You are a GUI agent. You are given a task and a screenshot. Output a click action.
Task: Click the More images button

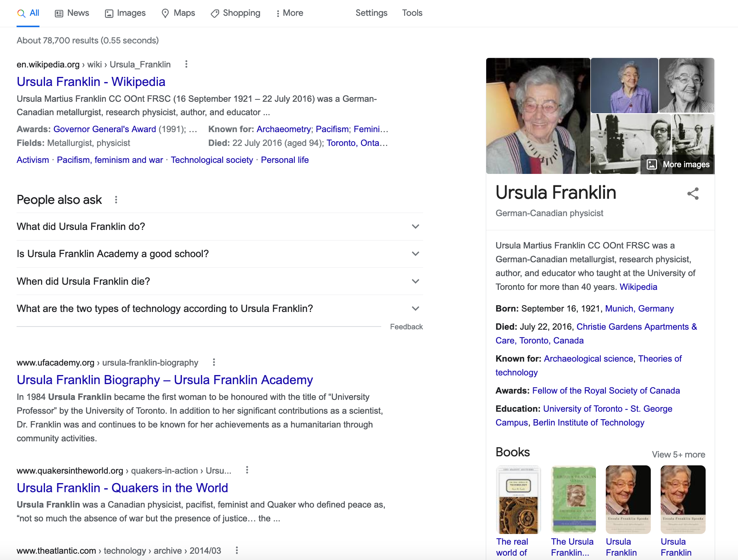(678, 164)
